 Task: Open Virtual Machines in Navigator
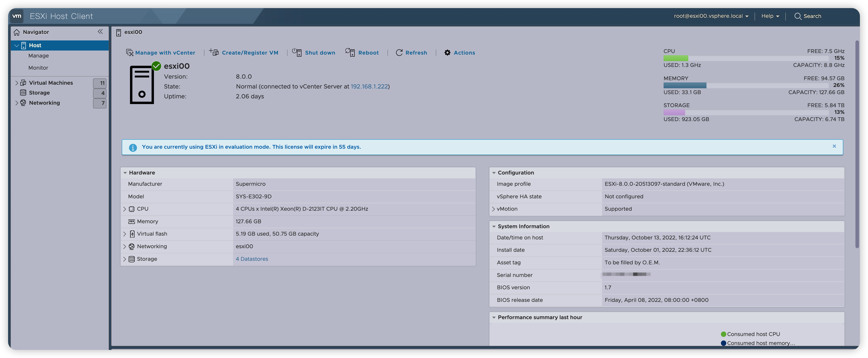[x=51, y=83]
